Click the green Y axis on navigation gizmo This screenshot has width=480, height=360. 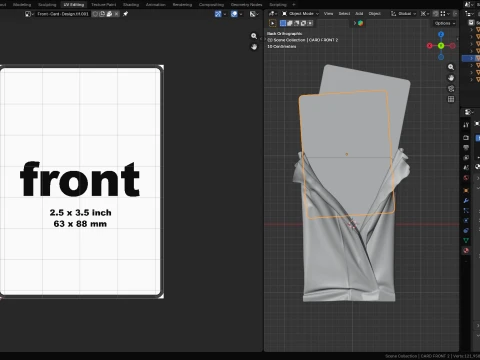click(441, 46)
